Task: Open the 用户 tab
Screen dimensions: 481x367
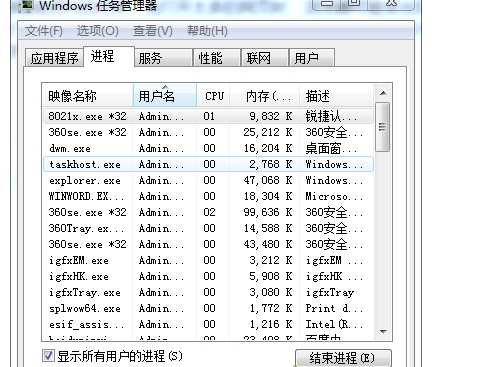Action: [312, 58]
